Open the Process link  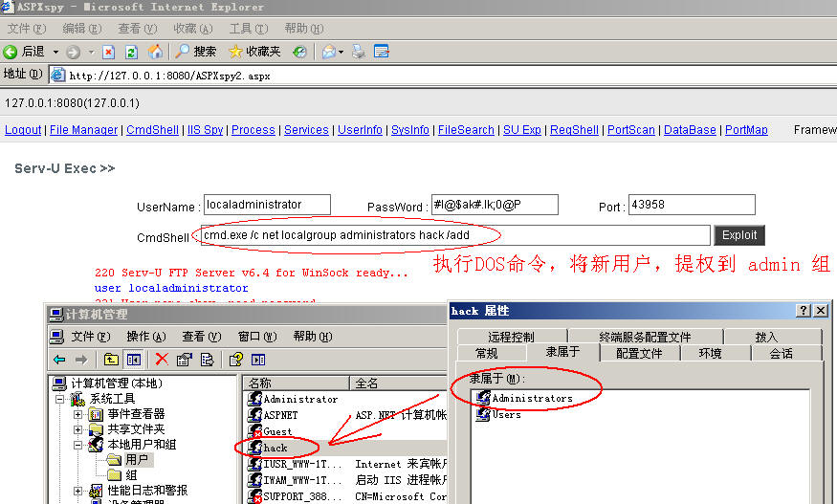(x=253, y=130)
